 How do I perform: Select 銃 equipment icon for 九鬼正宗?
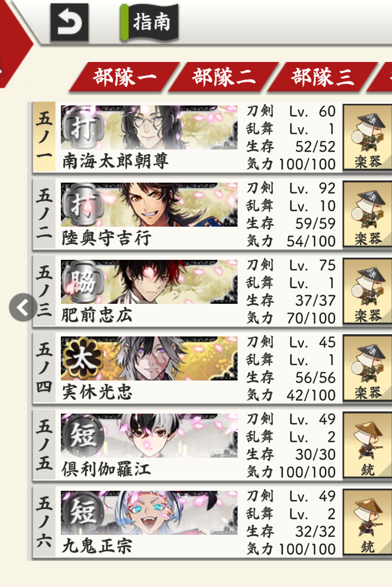(368, 523)
